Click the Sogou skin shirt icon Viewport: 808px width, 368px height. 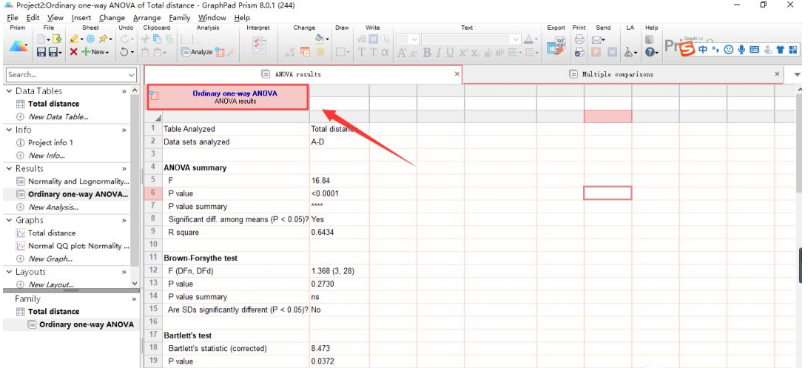pyautogui.click(x=780, y=49)
